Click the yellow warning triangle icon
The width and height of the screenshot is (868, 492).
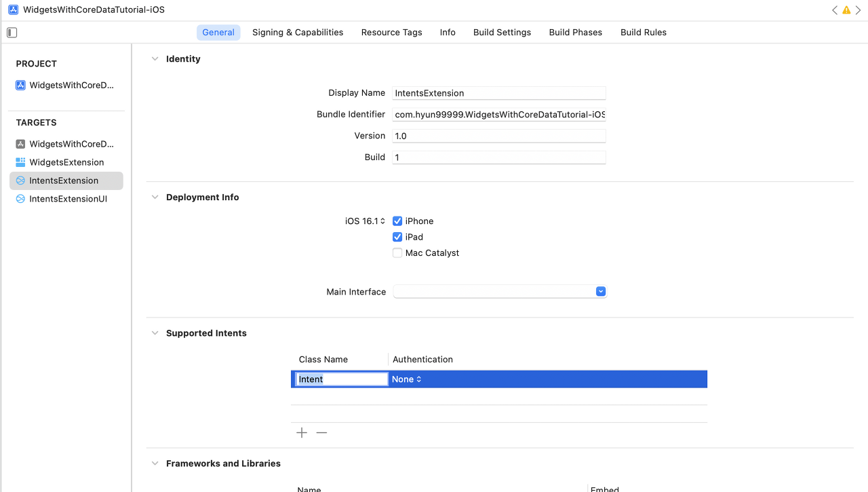point(846,10)
